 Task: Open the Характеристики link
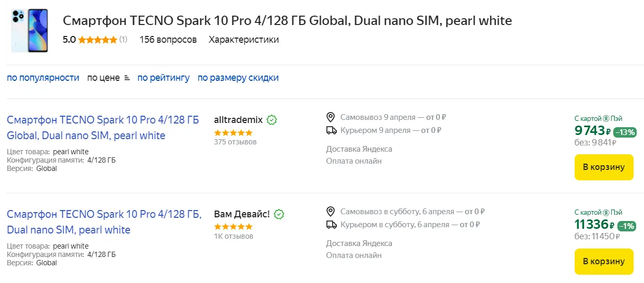(x=244, y=40)
